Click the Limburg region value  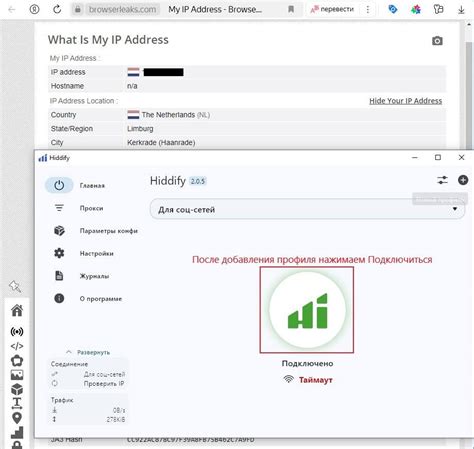click(x=140, y=129)
